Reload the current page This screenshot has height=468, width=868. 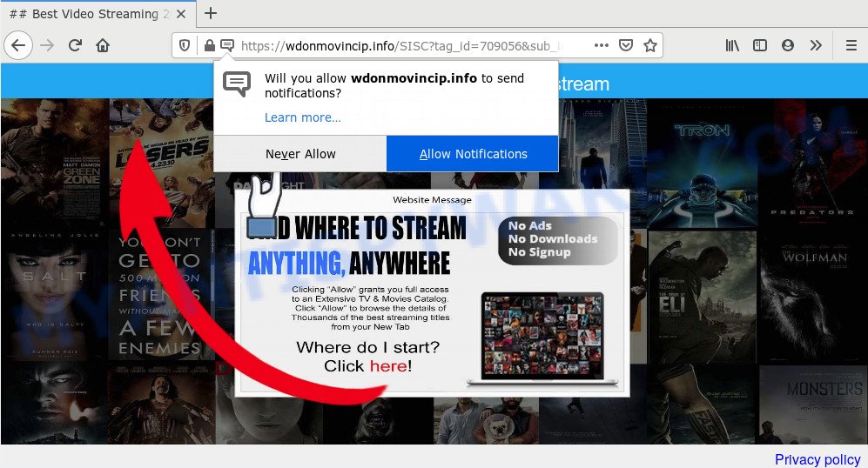75,45
